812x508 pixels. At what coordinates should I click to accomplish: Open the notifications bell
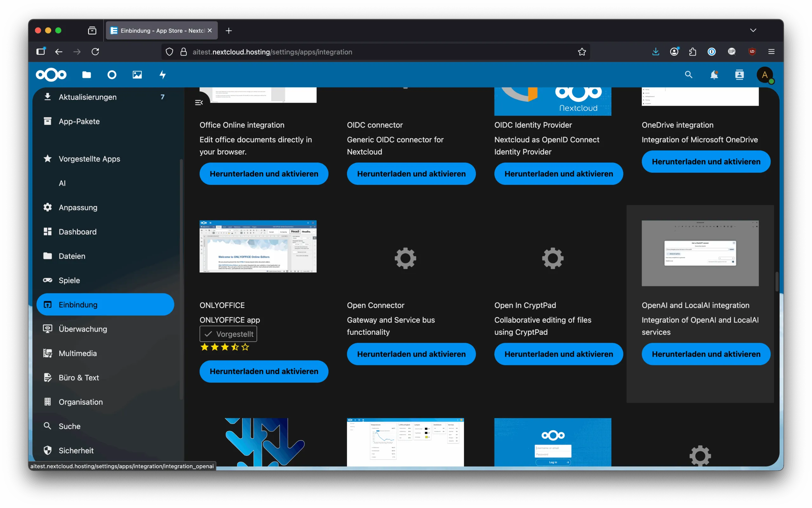pyautogui.click(x=714, y=75)
